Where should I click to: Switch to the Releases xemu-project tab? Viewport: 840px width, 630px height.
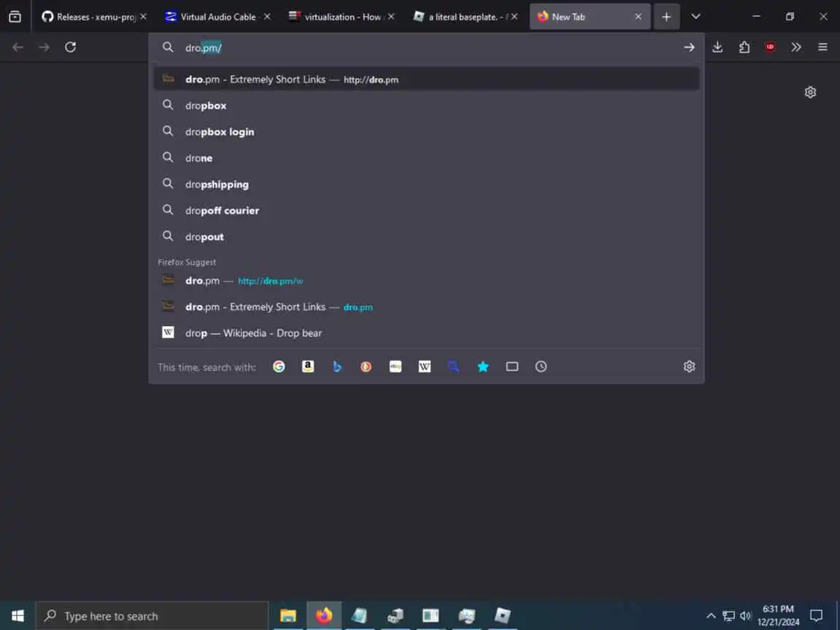pos(88,17)
